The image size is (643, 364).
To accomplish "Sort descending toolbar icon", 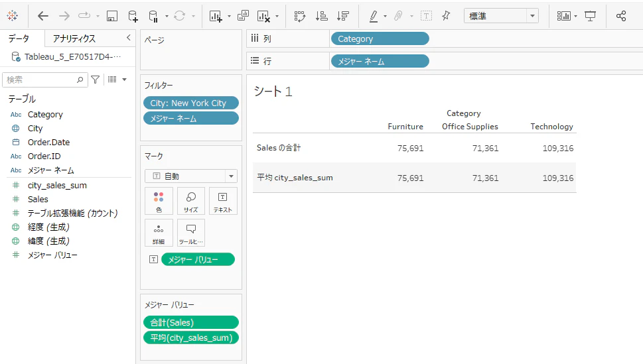I will tap(342, 16).
